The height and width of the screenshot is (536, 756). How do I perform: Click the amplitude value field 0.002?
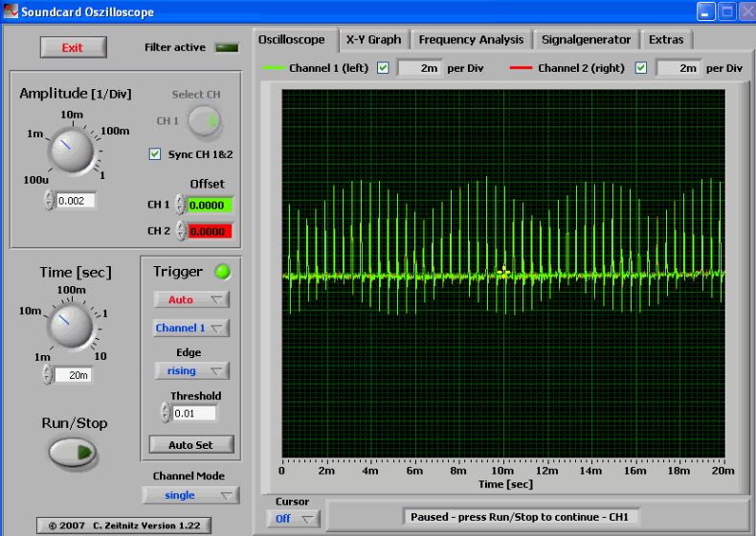76,201
